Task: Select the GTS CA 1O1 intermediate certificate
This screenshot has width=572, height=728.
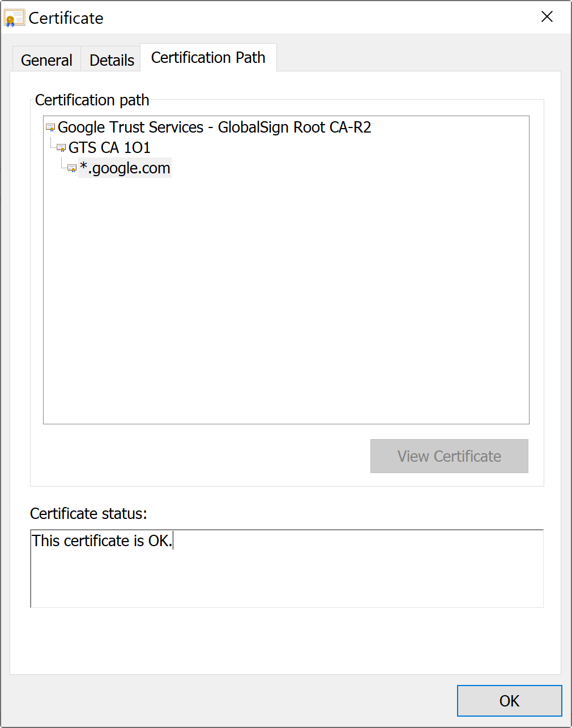Action: [109, 148]
